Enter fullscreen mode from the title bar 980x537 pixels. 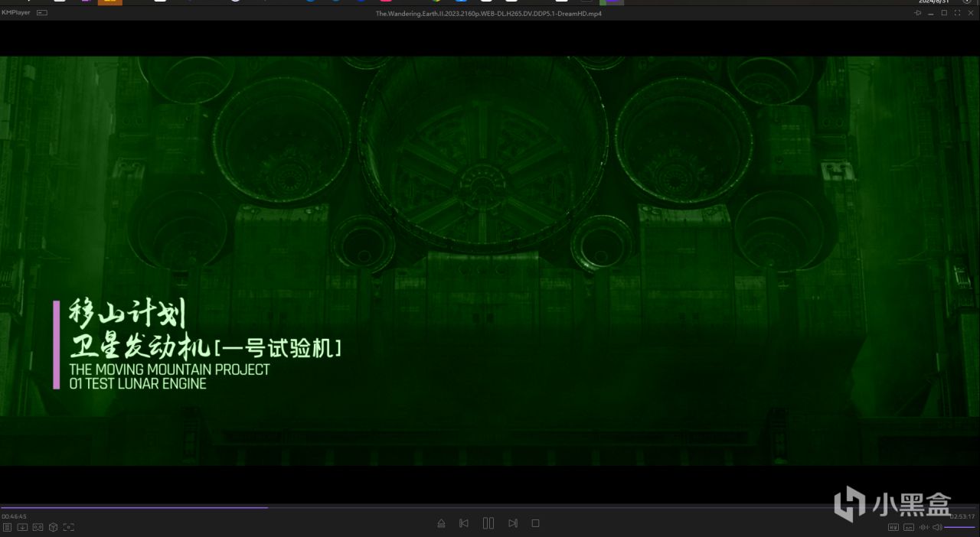(957, 13)
